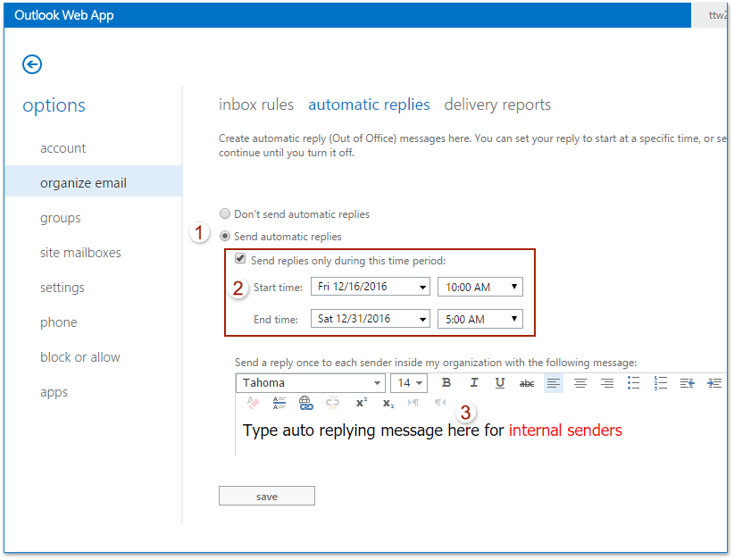Screen dimensions: 734x560
Task: Toggle bold formatting in the editor
Action: pyautogui.click(x=446, y=383)
